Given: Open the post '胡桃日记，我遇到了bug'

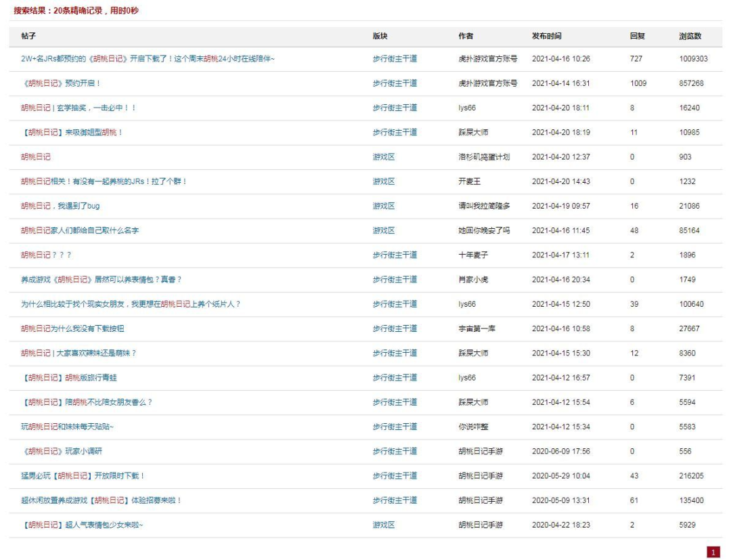Looking at the screenshot, I should click(60, 206).
